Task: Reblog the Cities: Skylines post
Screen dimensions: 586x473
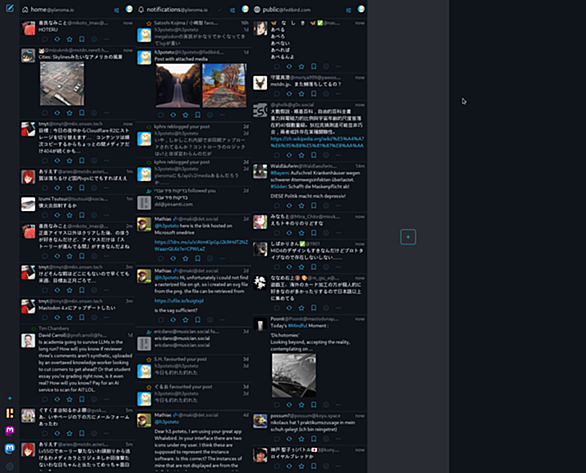Action: [x=57, y=112]
